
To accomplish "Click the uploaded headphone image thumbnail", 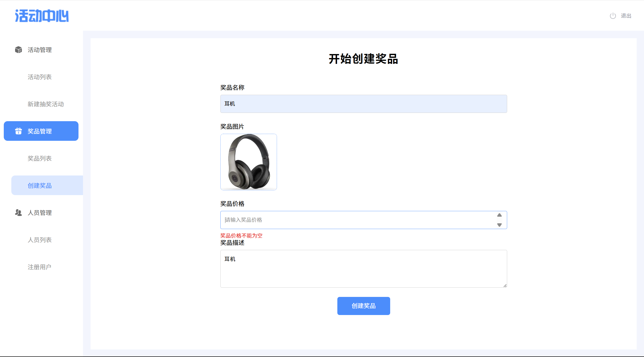I will click(x=249, y=162).
